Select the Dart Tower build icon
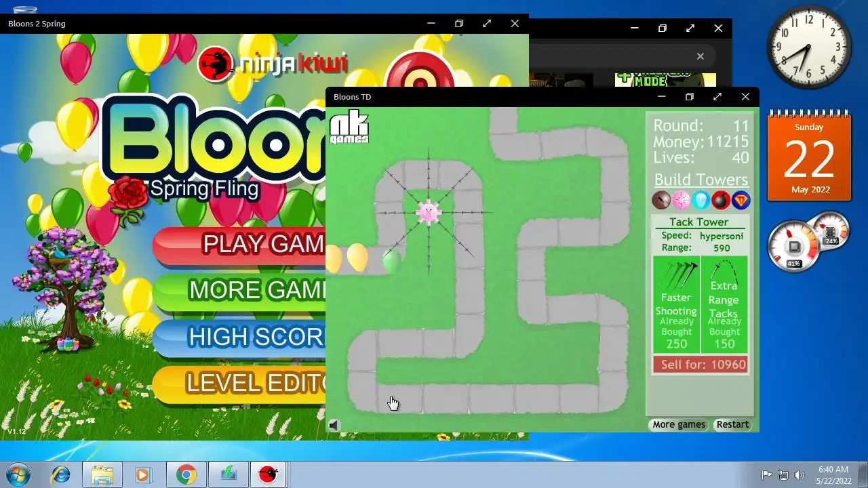 (x=661, y=200)
